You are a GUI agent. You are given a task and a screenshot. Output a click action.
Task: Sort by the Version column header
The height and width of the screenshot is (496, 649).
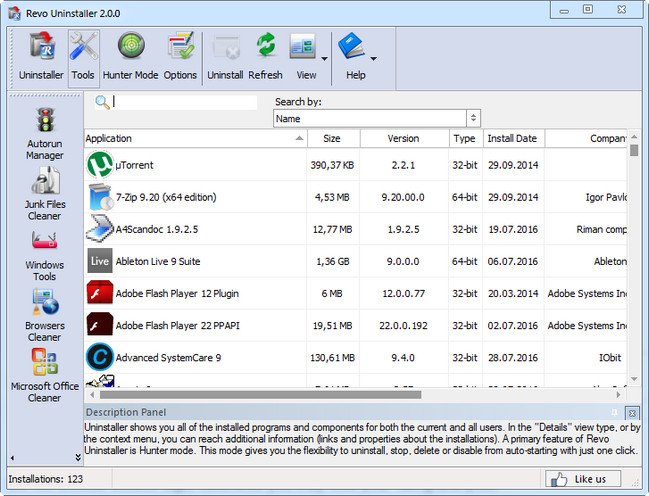[x=404, y=139]
